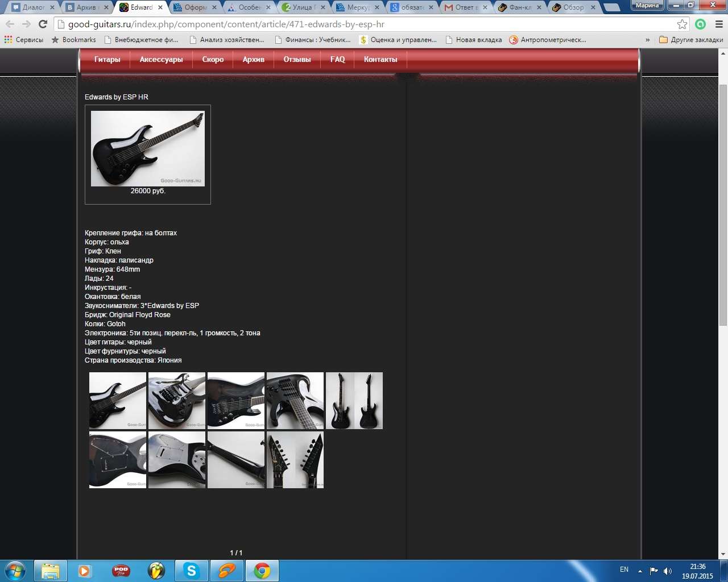This screenshot has width=728, height=582.
Task: Click the text Бридж: Original Floyd Rose
Action: [x=127, y=315]
